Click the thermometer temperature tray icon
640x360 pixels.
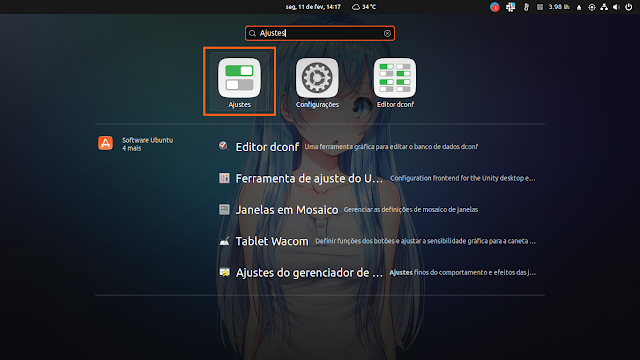pyautogui.click(x=526, y=7)
